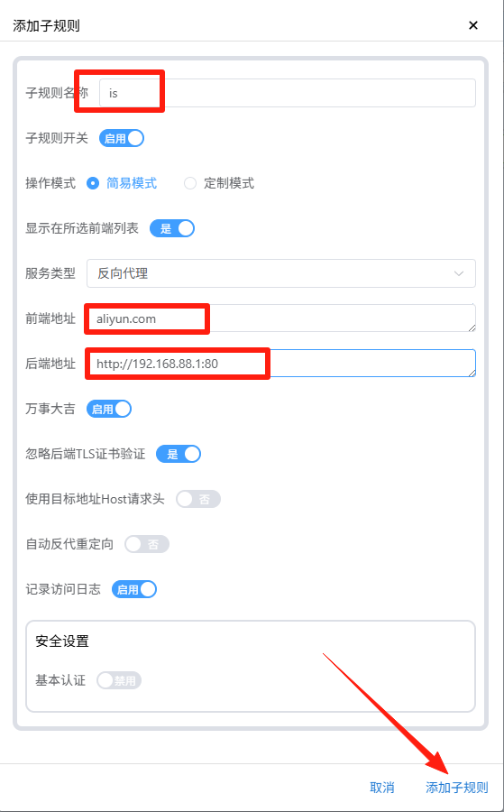504x812 pixels.
Task: Close the 添加子规则 dialog
Action: coord(473,25)
